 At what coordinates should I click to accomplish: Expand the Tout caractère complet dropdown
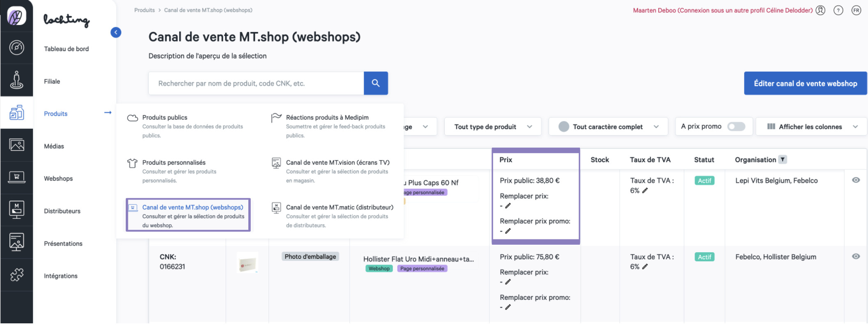click(x=608, y=127)
